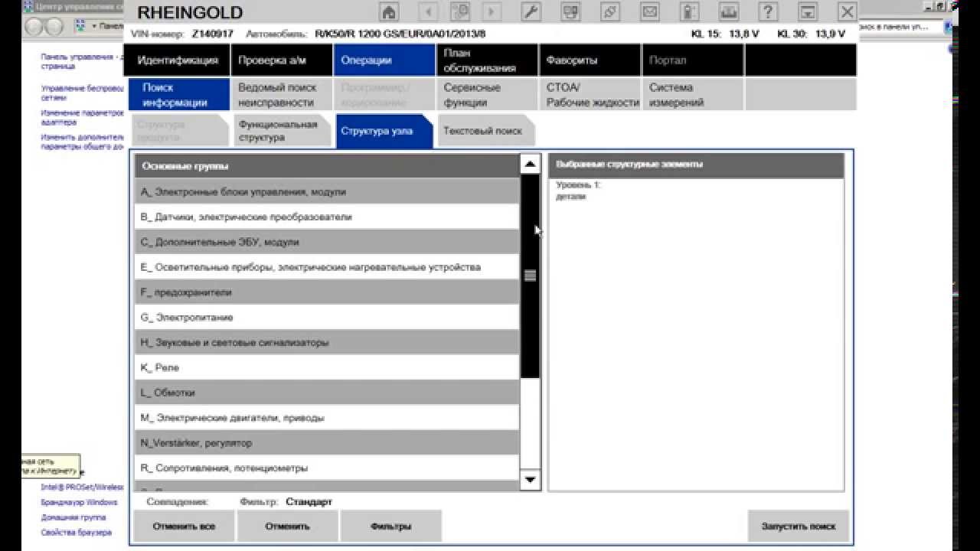Click the Control Panel window forward button
This screenshot has width=980, height=551.
54,26
